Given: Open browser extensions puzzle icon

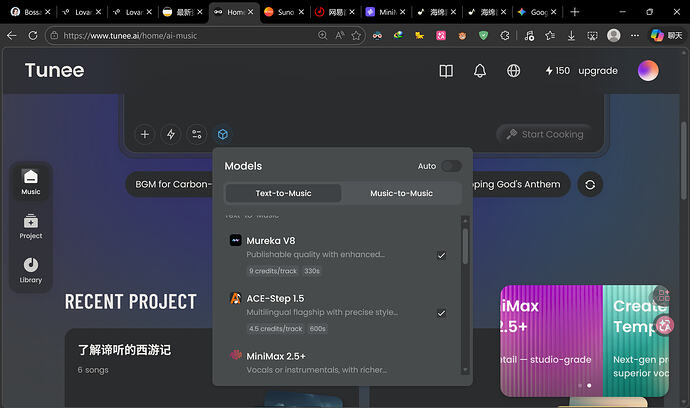Looking at the screenshot, I should [x=505, y=36].
